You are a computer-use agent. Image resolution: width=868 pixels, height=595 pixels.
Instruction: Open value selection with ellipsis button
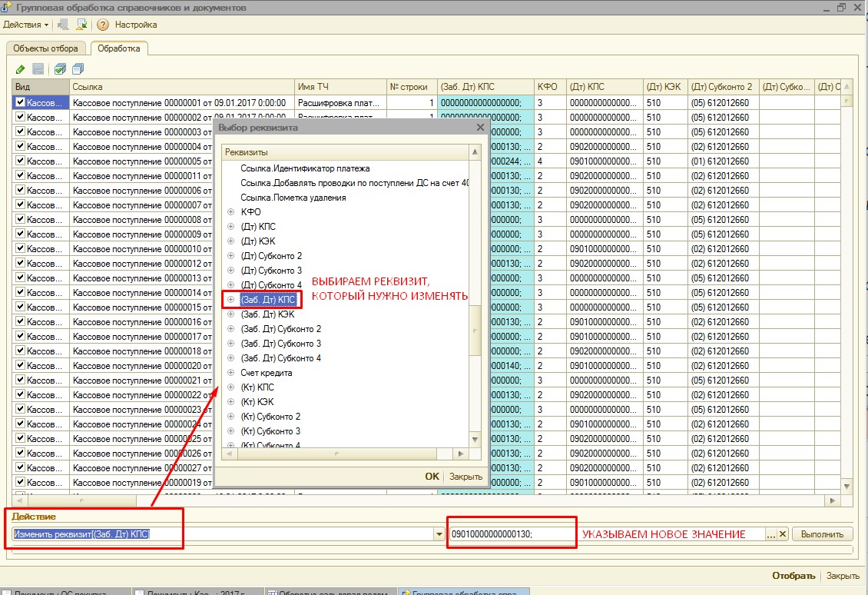click(x=770, y=534)
